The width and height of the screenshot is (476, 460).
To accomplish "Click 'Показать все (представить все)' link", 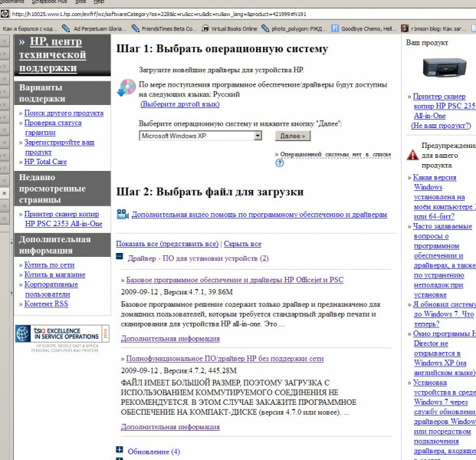I will coord(167,244).
